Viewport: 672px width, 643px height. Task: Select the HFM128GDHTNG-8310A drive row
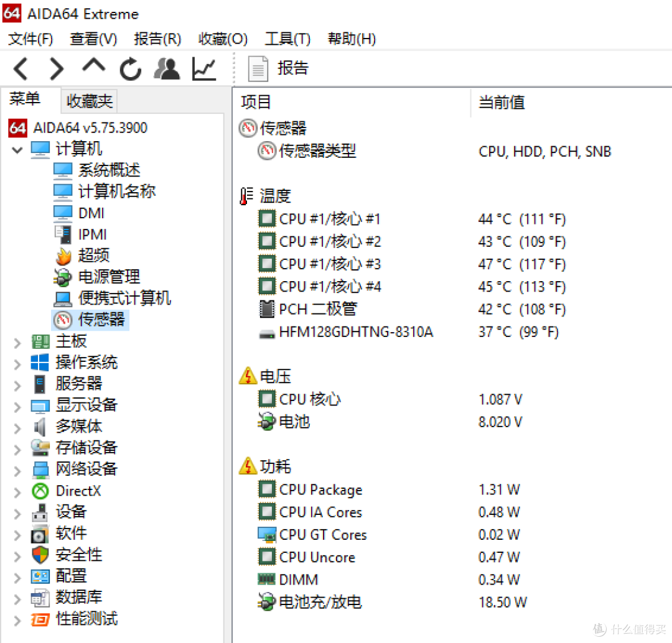pos(408,332)
